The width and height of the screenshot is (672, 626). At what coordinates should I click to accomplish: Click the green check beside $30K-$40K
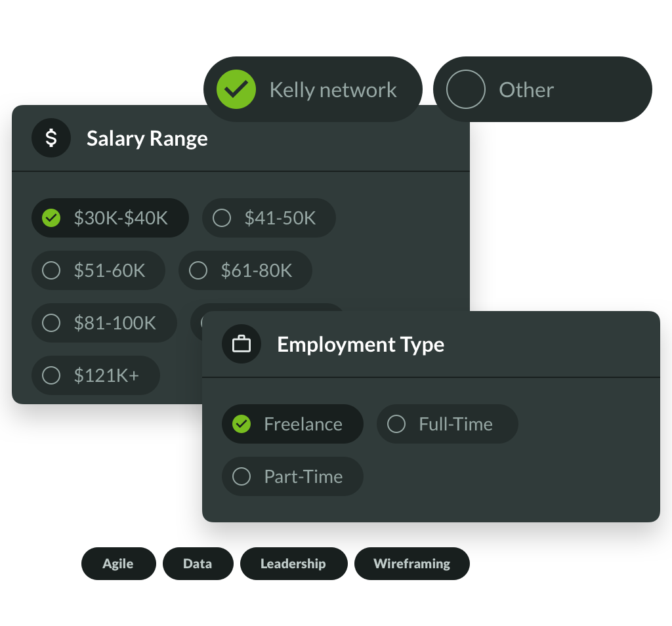(51, 218)
